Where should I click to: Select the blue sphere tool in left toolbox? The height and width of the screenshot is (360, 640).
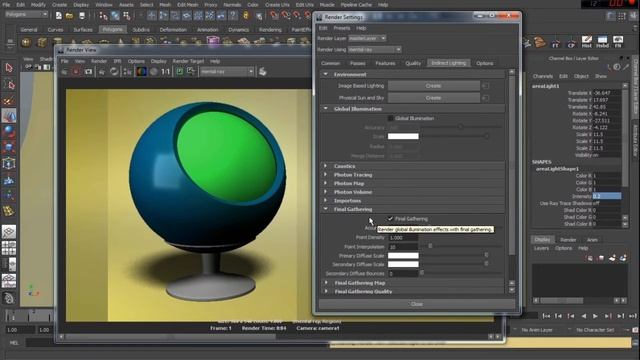tap(9, 132)
